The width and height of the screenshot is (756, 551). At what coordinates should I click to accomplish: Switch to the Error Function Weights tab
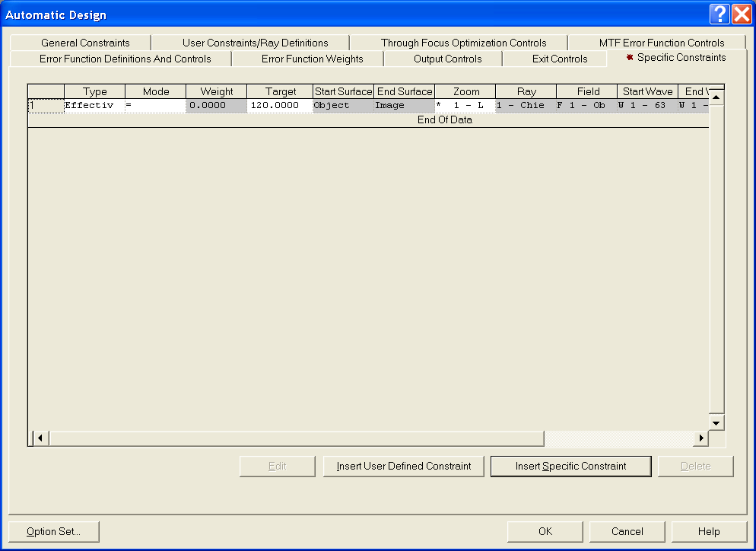point(312,59)
